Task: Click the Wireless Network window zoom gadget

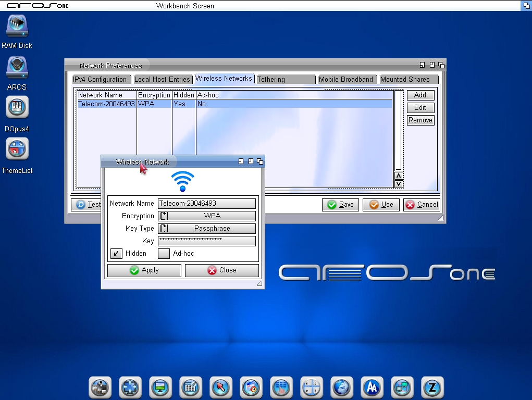Action: pos(251,161)
